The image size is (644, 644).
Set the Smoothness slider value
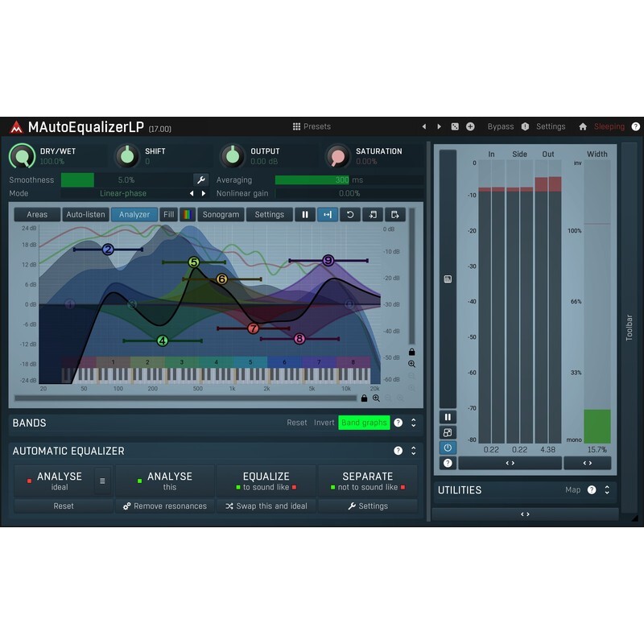[x=126, y=180]
